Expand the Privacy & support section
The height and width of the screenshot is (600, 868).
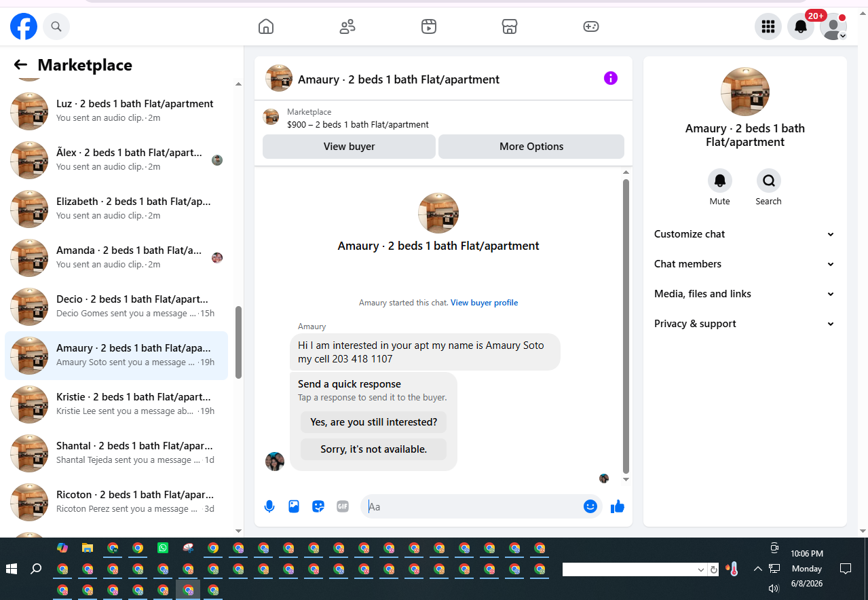(x=744, y=324)
